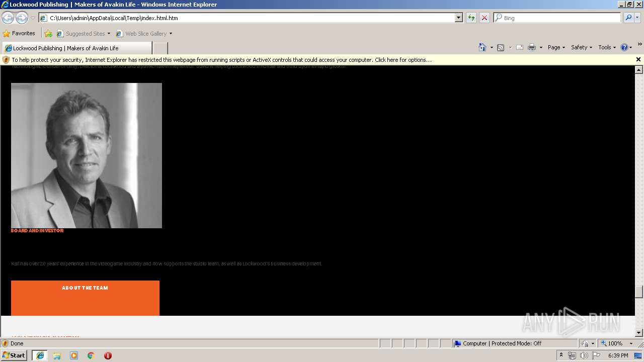The width and height of the screenshot is (644, 362).
Task: Expand the address bar autocomplete dropdown
Action: (459, 18)
